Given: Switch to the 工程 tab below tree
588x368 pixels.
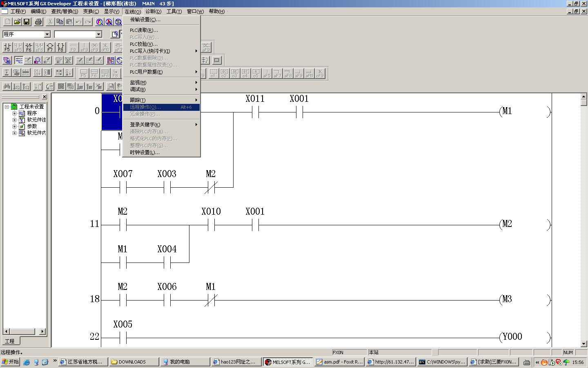Looking at the screenshot, I should point(10,341).
